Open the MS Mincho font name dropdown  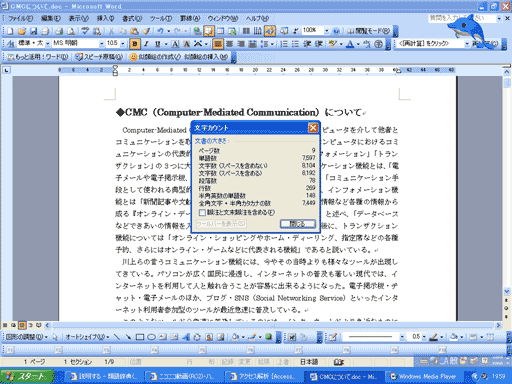point(102,44)
